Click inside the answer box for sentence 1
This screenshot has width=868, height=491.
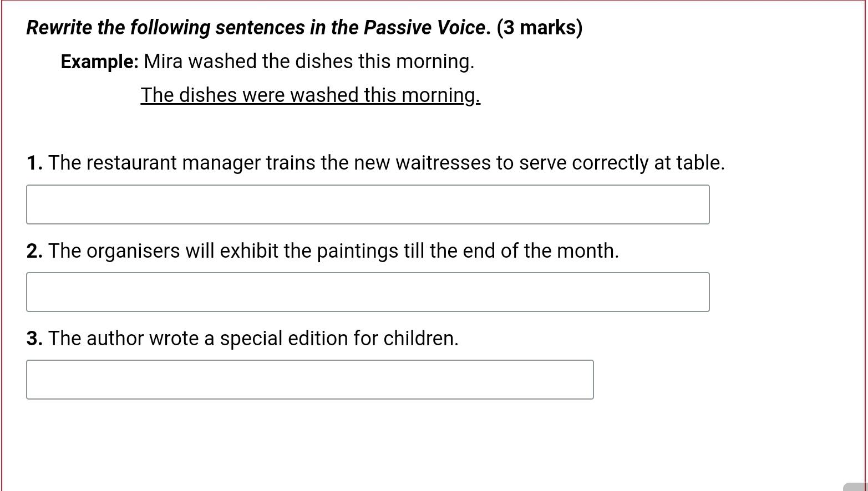pos(367,204)
